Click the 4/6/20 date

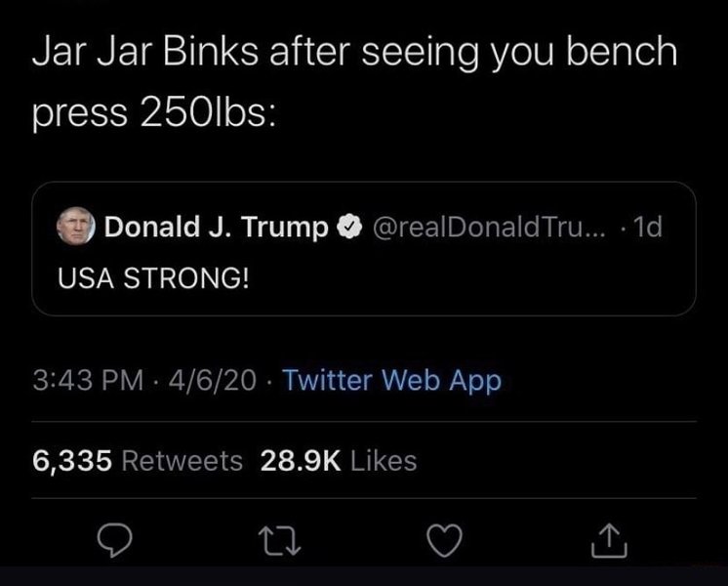pos(213,380)
